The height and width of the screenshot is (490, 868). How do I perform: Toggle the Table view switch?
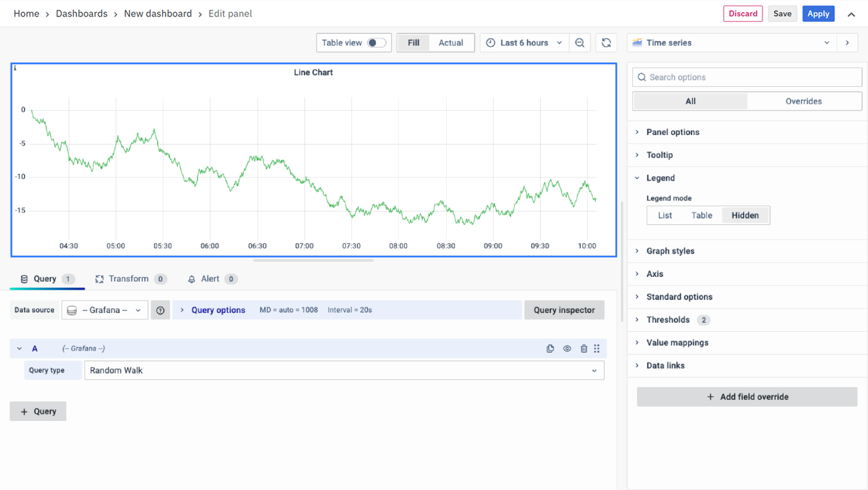(376, 43)
